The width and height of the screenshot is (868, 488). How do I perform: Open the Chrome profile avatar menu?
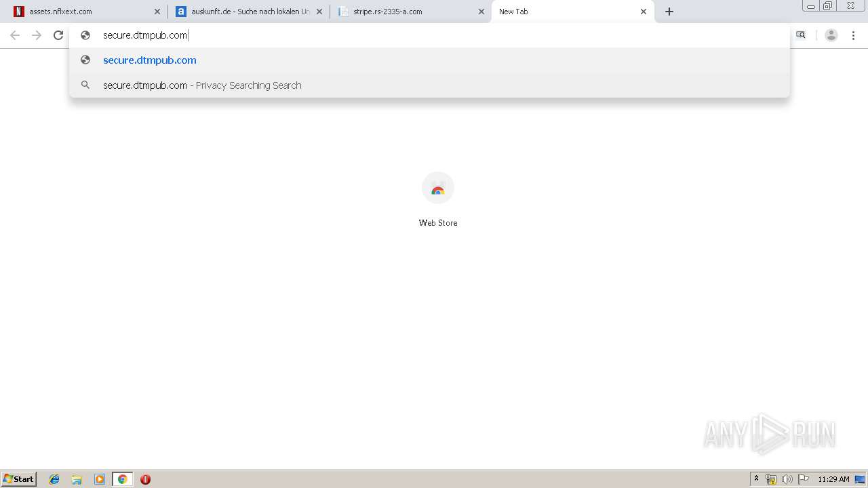[x=831, y=35]
